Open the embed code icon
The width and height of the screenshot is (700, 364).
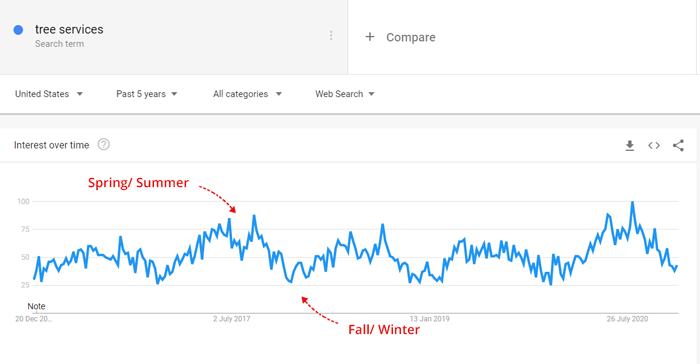pos(654,146)
